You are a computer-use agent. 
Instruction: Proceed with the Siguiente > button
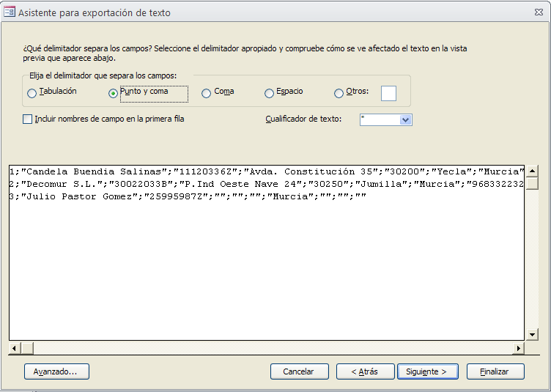point(427,371)
